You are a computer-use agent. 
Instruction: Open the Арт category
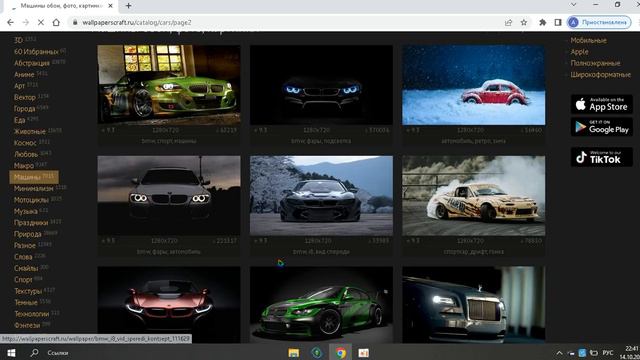(20, 86)
